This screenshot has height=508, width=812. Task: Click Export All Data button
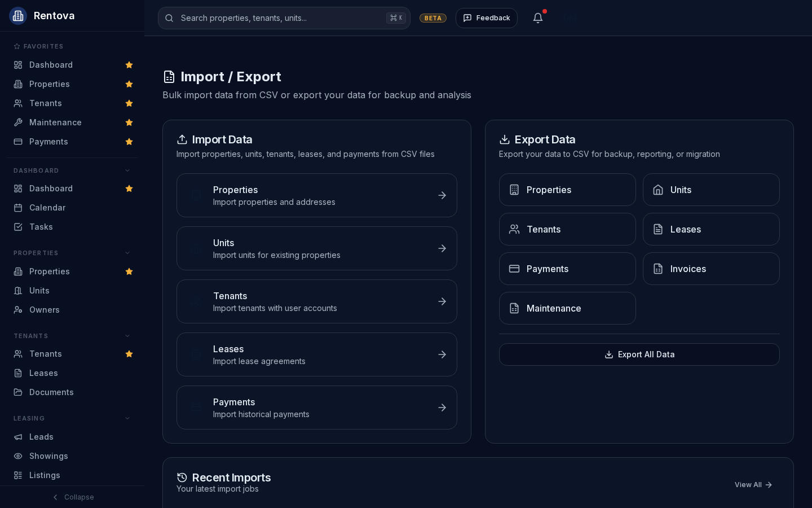(x=639, y=354)
